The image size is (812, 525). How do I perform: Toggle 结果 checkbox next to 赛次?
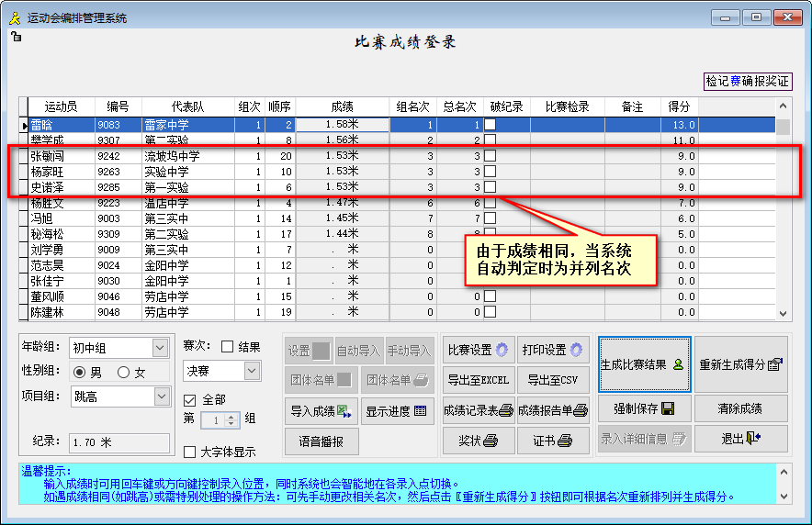click(227, 347)
